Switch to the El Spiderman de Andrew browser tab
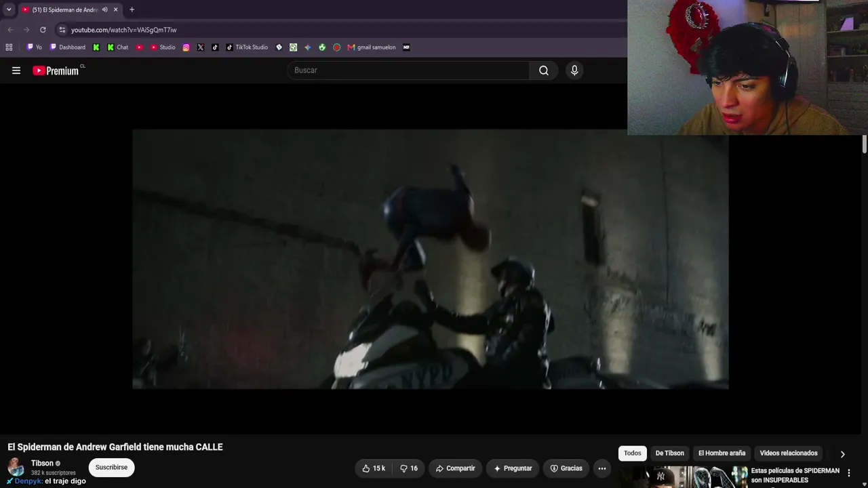868x488 pixels. coord(64,9)
